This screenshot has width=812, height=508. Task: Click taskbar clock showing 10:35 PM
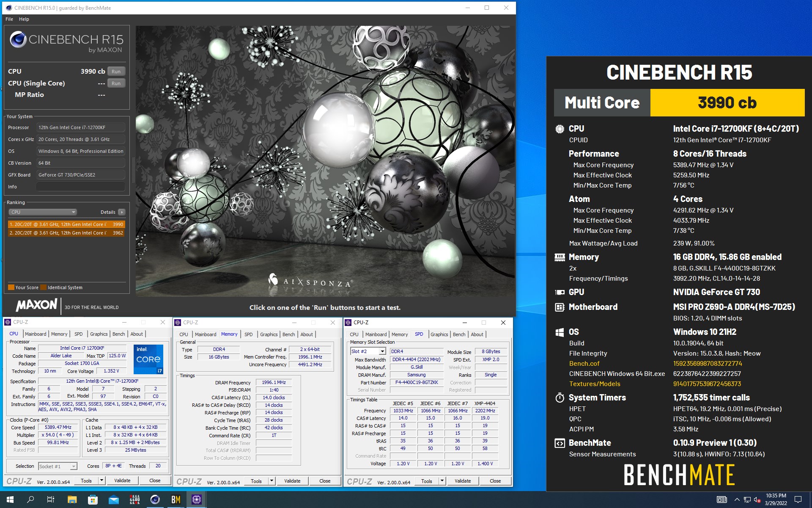point(776,500)
